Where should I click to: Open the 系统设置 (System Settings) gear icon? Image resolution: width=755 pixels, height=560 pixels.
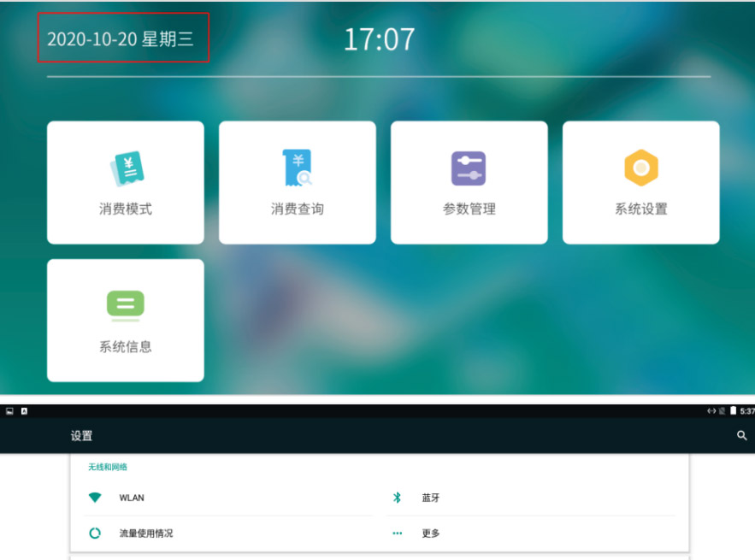tap(640, 168)
